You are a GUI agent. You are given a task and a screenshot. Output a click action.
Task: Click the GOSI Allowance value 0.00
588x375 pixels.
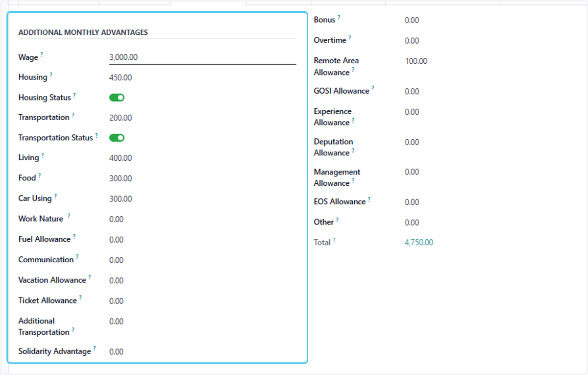[412, 91]
